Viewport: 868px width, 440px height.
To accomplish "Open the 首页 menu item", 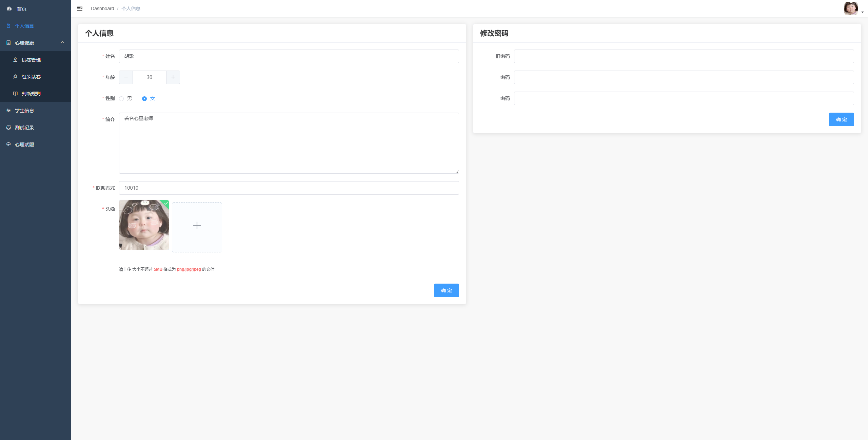I will tap(36, 8).
